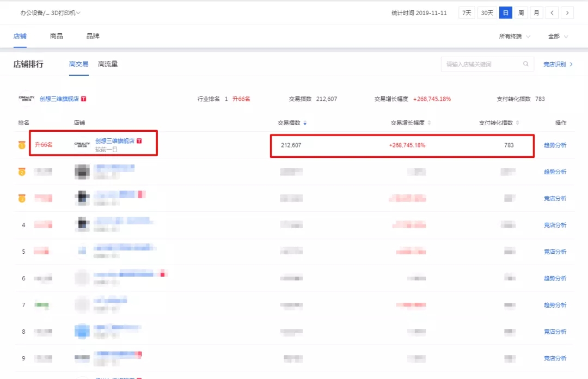This screenshot has height=379, width=588.
Task: Click the 统计时间 2019-11-11 date text
Action: 419,13
